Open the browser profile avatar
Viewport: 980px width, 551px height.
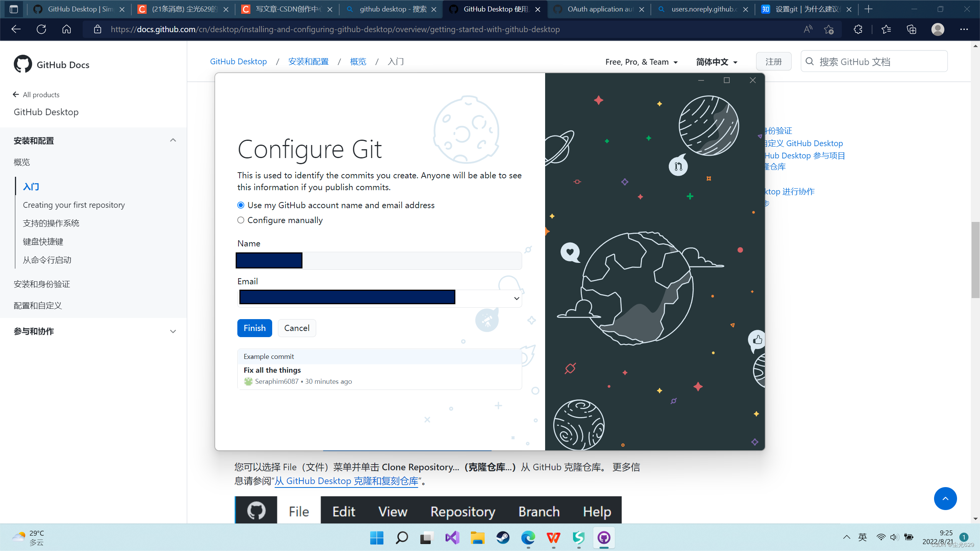coord(938,29)
